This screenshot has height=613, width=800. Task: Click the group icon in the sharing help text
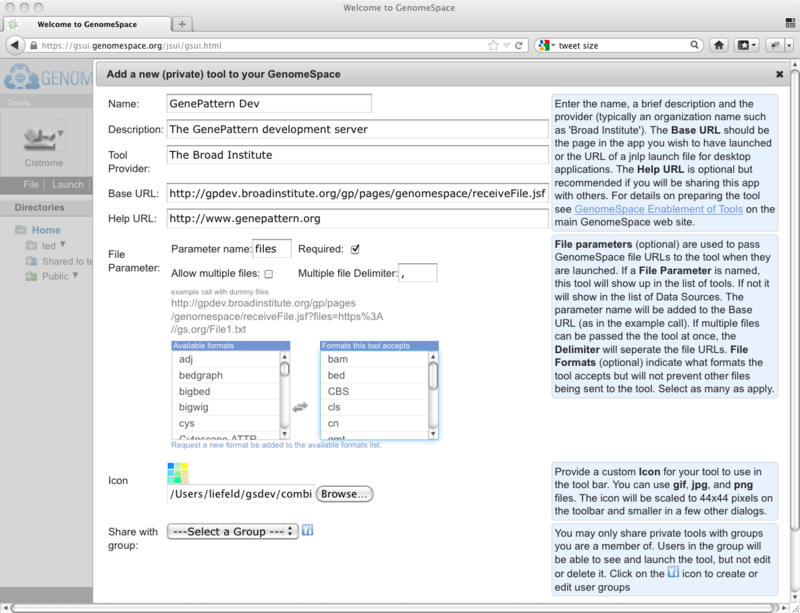[x=673, y=573]
